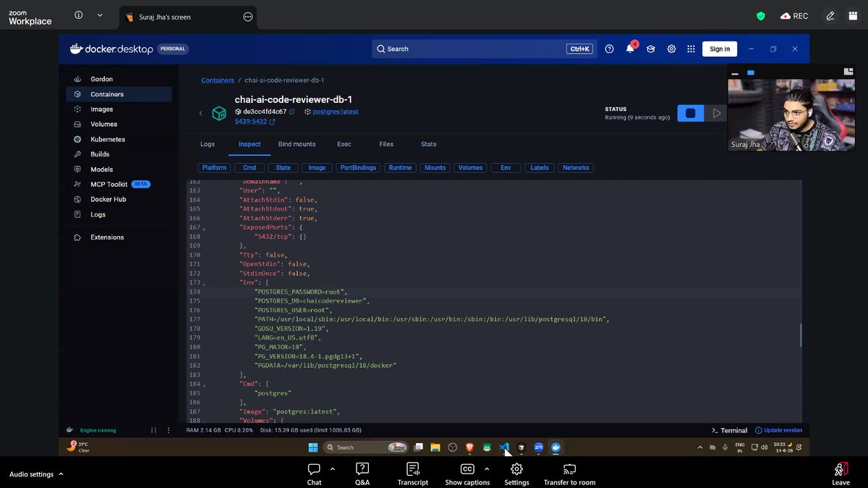Open Zoom Settings from the toolbar

point(516,474)
